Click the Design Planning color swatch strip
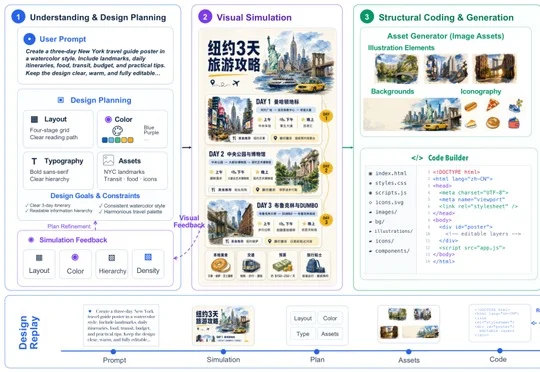This screenshot has width=540, height=372. coord(117,140)
